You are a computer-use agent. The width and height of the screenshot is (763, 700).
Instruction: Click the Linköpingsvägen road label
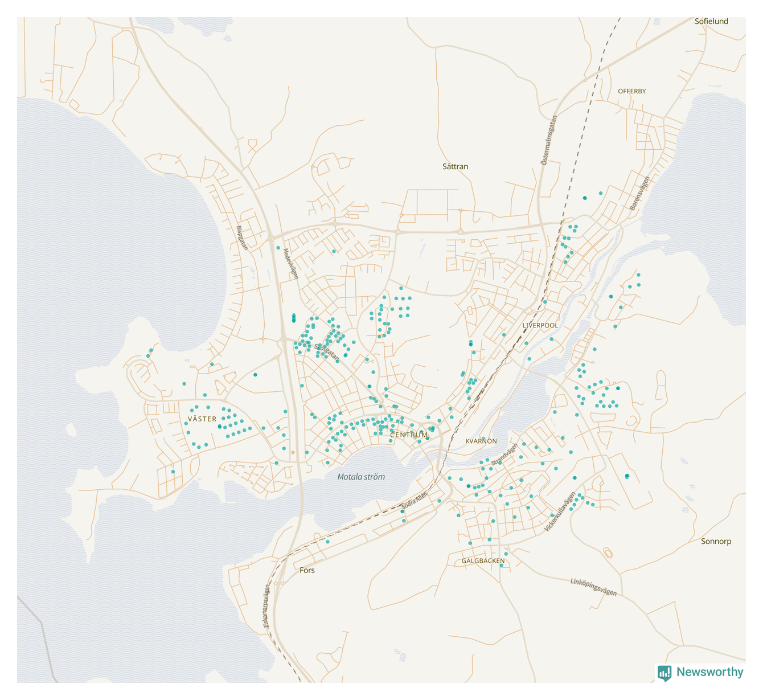tap(593, 587)
